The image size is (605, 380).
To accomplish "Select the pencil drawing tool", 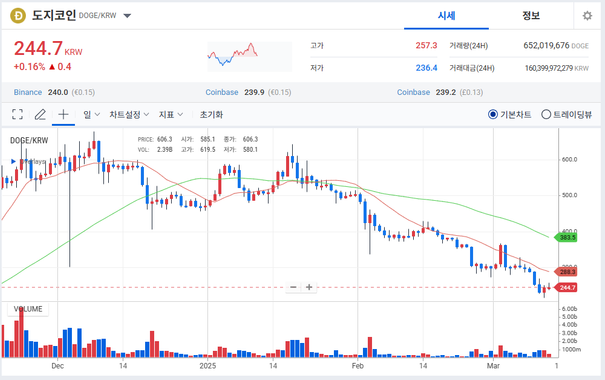I will coord(40,114).
